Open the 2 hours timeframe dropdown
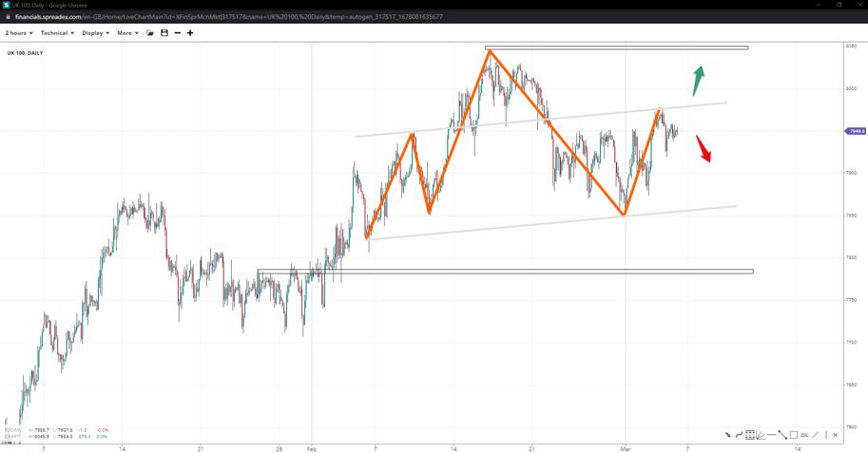This screenshot has height=453, width=868. pyautogui.click(x=19, y=33)
